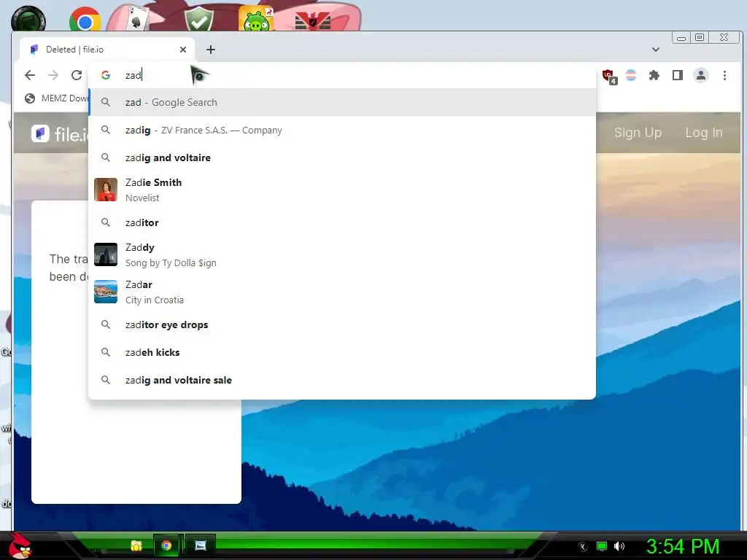Choose the zadig and voltaire suggestion
Image resolution: width=747 pixels, height=560 pixels.
click(x=342, y=157)
